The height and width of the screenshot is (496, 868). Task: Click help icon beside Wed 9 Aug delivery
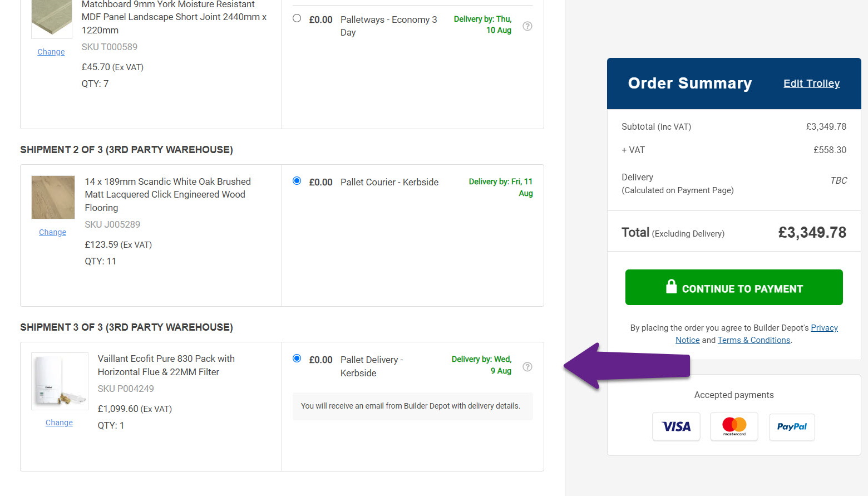527,367
